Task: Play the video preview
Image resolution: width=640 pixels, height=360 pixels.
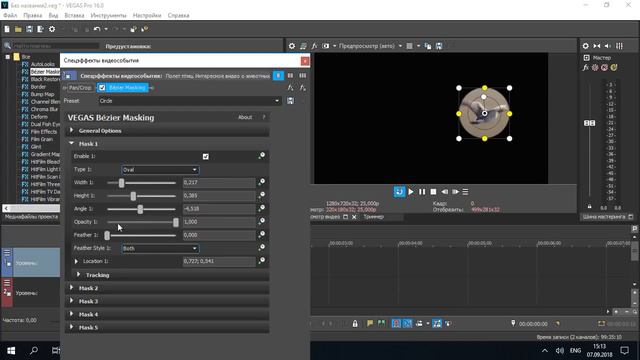Action: 411,192
